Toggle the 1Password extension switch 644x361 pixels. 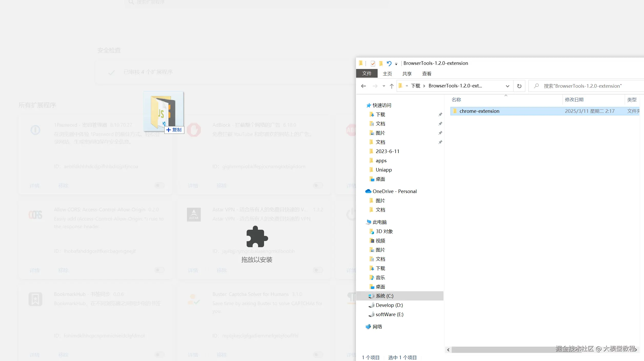coord(159,185)
